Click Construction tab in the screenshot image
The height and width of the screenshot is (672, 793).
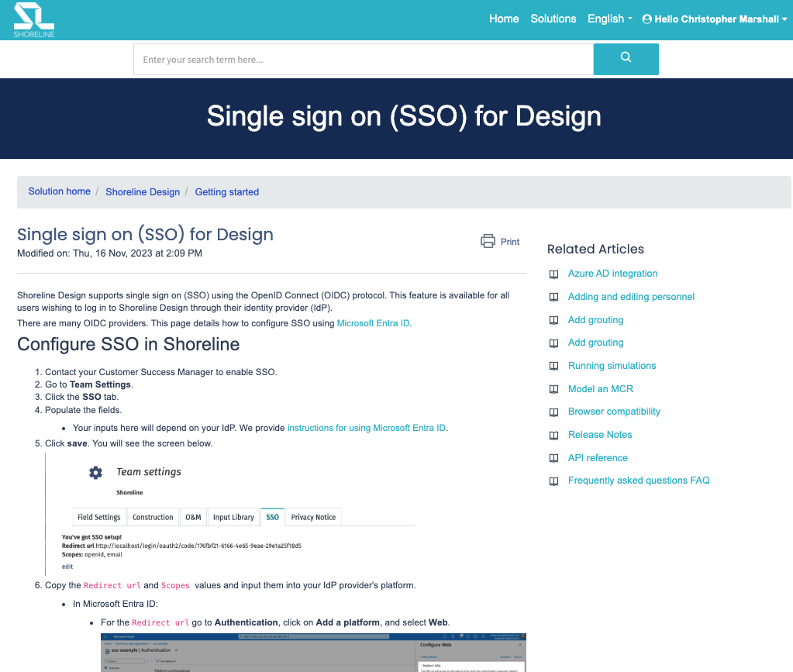(153, 517)
